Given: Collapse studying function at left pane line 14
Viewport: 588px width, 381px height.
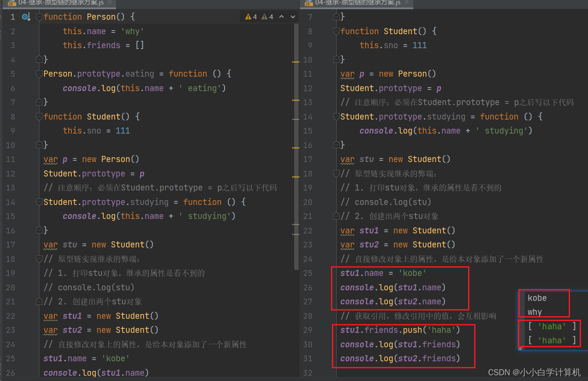Looking at the screenshot, I should 39,202.
